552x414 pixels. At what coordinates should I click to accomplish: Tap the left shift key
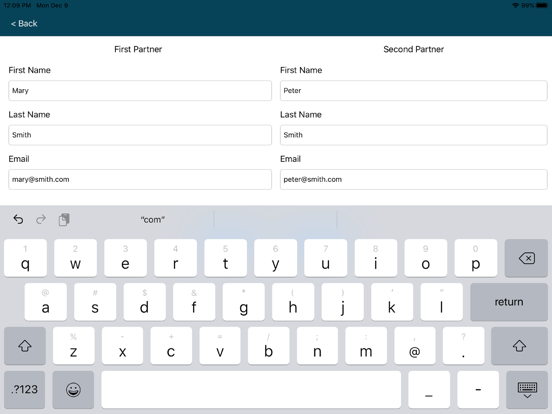(25, 346)
